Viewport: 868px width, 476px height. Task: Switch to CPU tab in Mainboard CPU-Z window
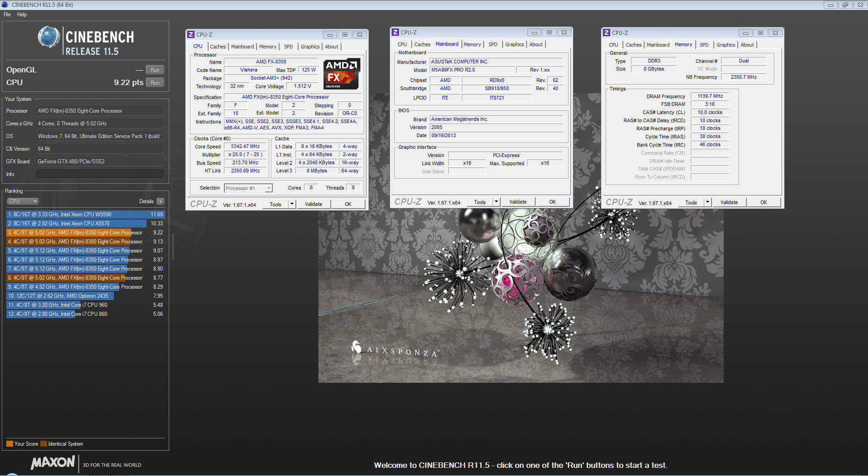pyautogui.click(x=402, y=44)
